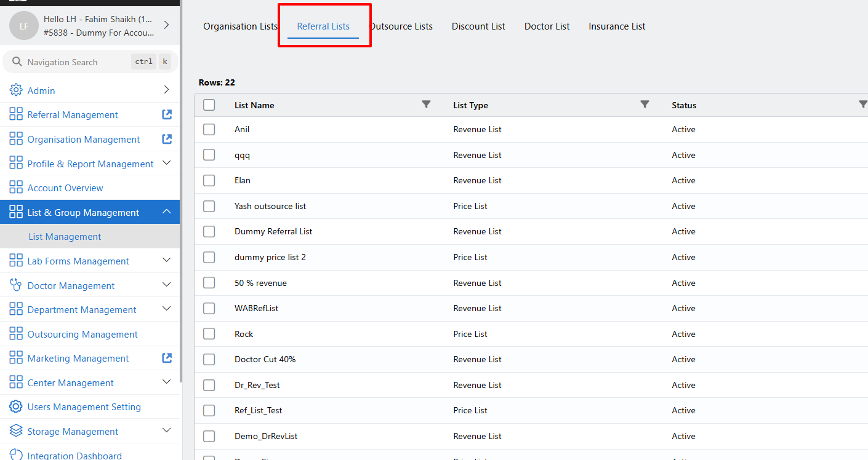
Task: Click the Admin gear icon in sidebar
Action: 16,90
